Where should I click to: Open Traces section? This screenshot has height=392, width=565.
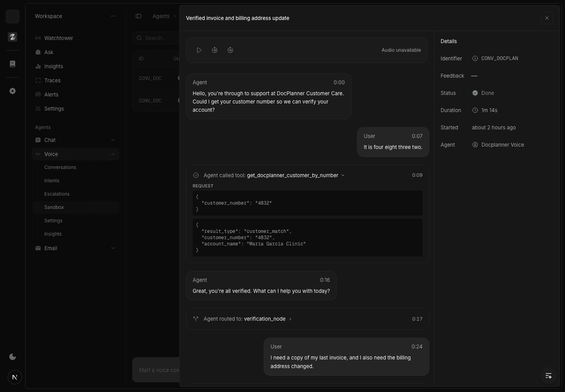(x=75, y=80)
